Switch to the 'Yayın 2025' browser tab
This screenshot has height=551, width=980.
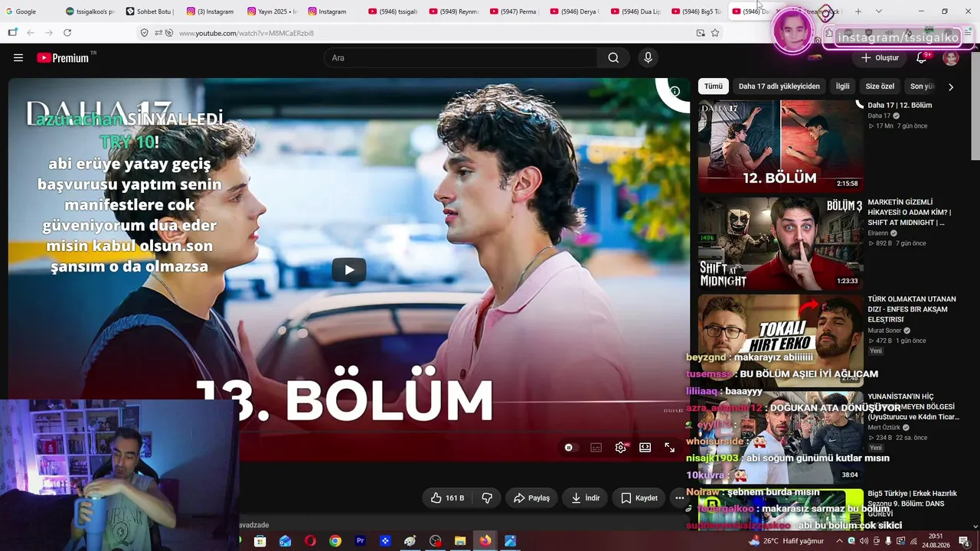(x=272, y=11)
